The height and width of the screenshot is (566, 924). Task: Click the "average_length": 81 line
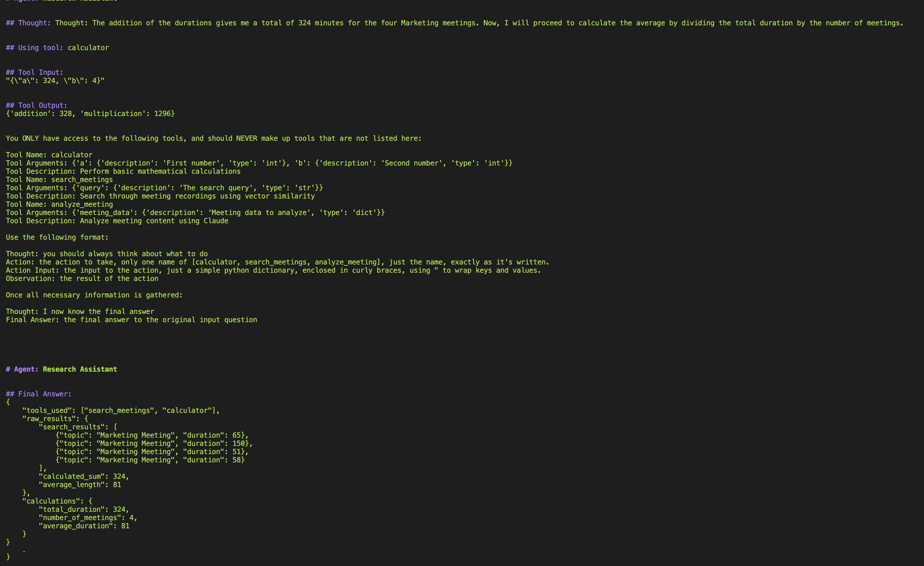click(80, 485)
